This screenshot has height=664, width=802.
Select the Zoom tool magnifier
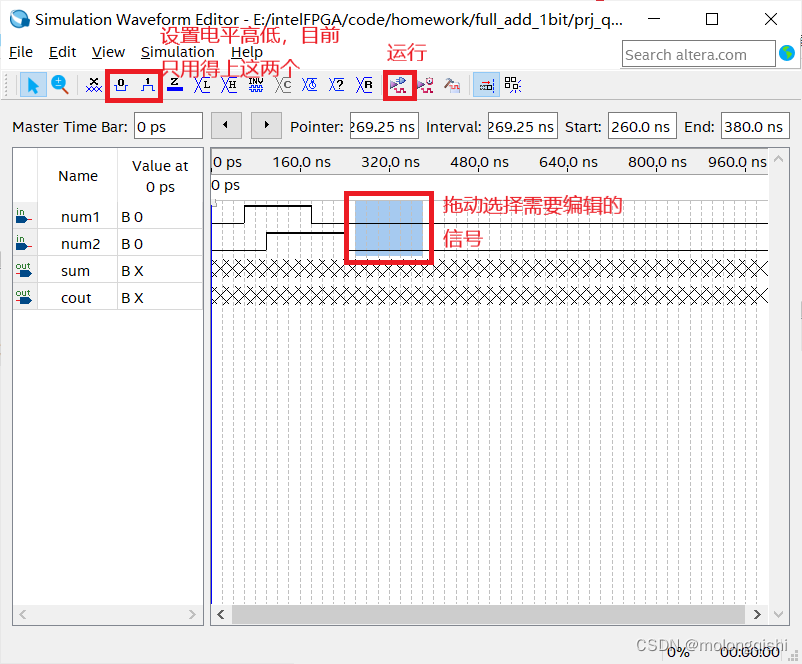coord(60,85)
